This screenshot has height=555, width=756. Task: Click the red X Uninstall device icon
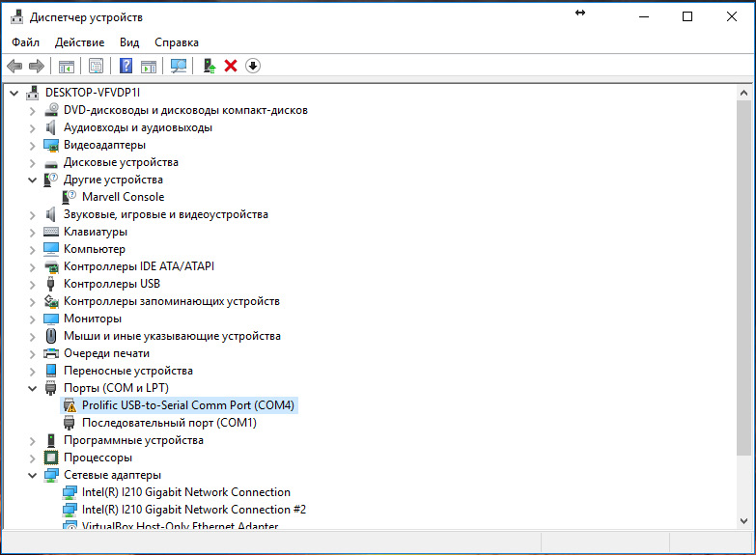[x=231, y=66]
